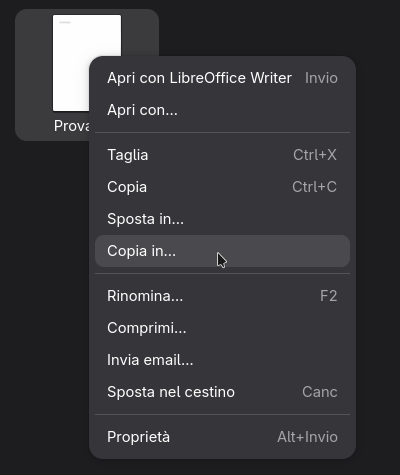
Task: Select the Copia menu entry
Action: click(222, 187)
